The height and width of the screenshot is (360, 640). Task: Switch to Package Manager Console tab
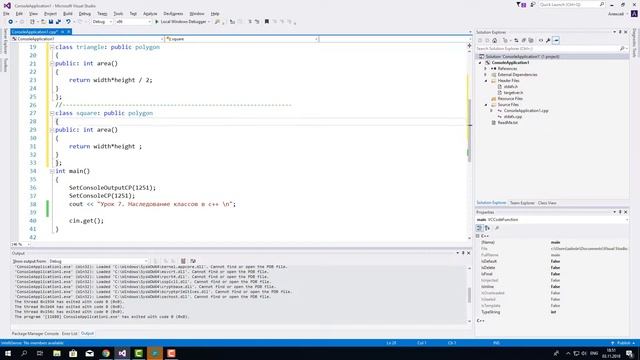click(35, 334)
